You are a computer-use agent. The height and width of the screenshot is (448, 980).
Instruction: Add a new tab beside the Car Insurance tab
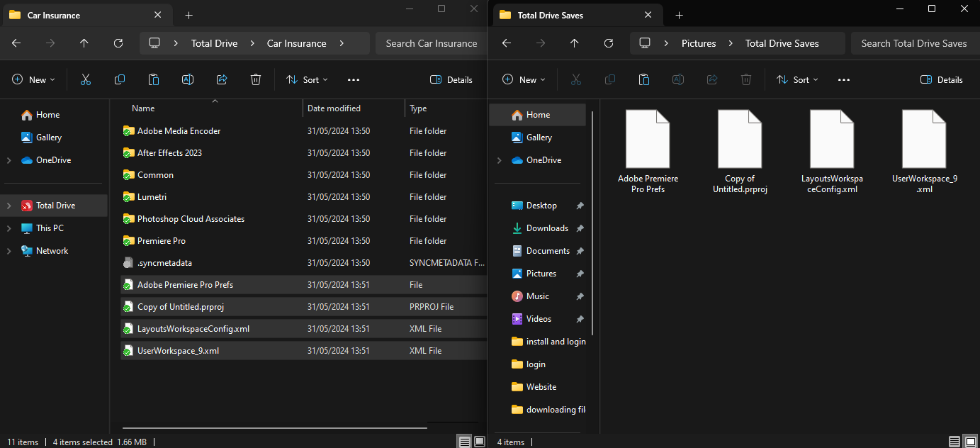tap(188, 15)
